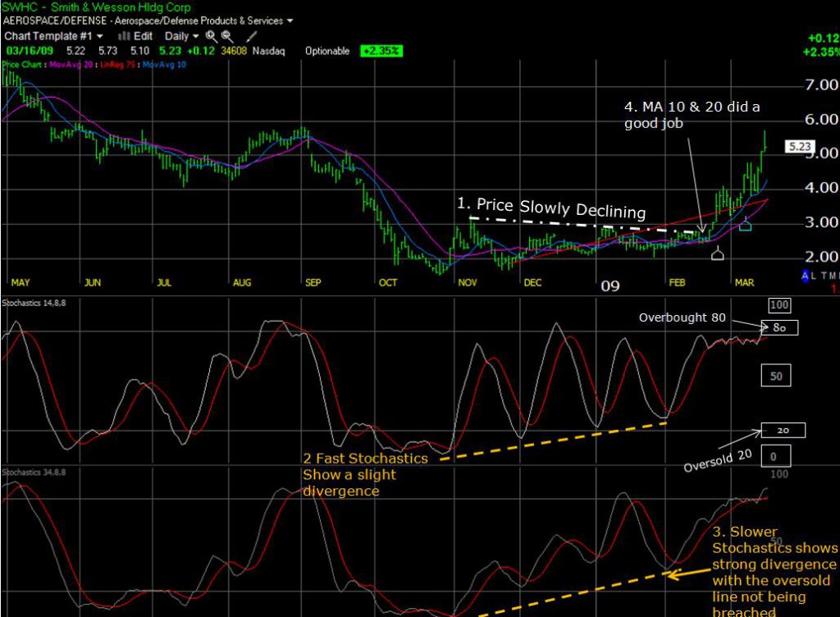The image size is (840, 617).
Task: Click the 5.23 price marker box
Action: click(799, 147)
